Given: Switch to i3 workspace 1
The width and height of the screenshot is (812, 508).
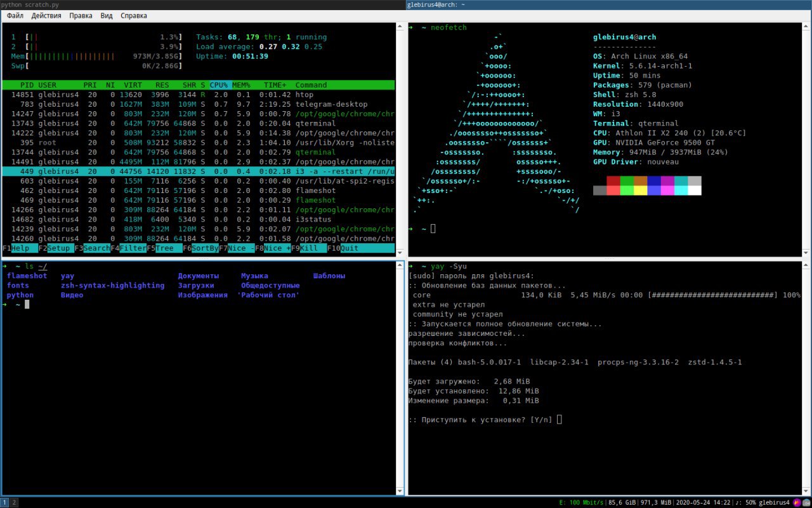Looking at the screenshot, I should point(4,502).
